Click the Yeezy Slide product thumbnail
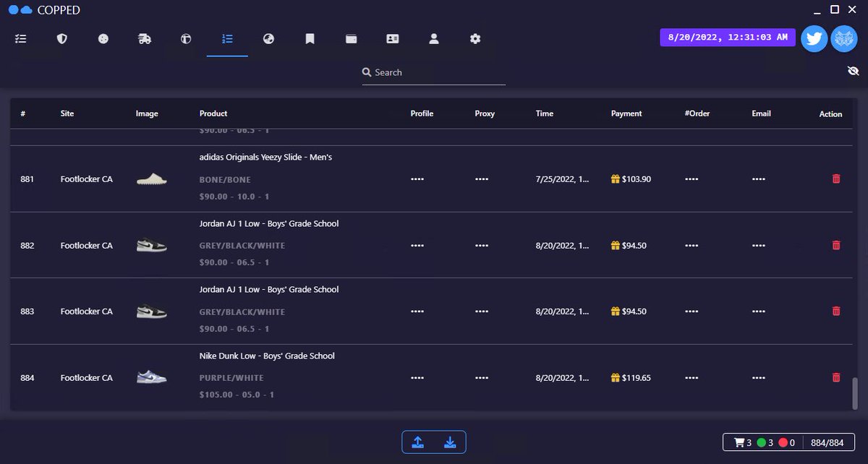868x464 pixels. click(152, 179)
